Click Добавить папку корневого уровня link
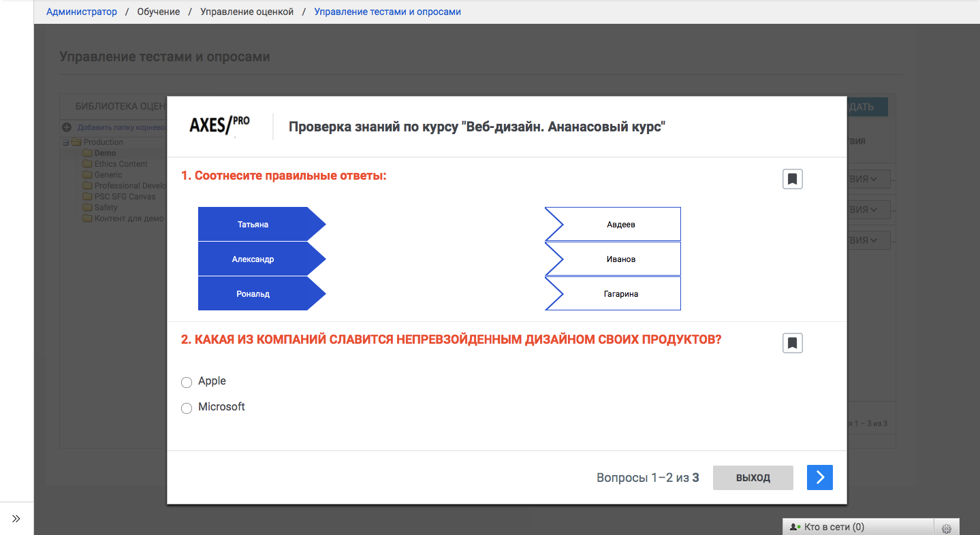 122,127
